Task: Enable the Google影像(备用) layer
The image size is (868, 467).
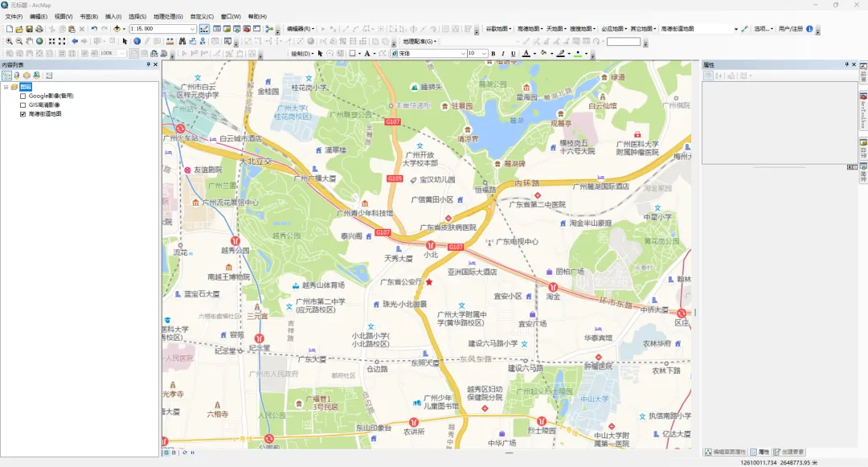Action: click(x=23, y=96)
